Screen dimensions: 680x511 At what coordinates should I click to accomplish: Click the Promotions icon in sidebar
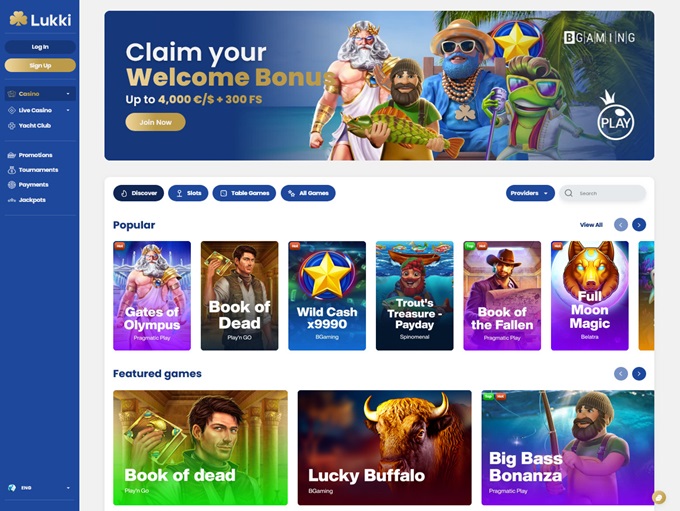pos(12,155)
